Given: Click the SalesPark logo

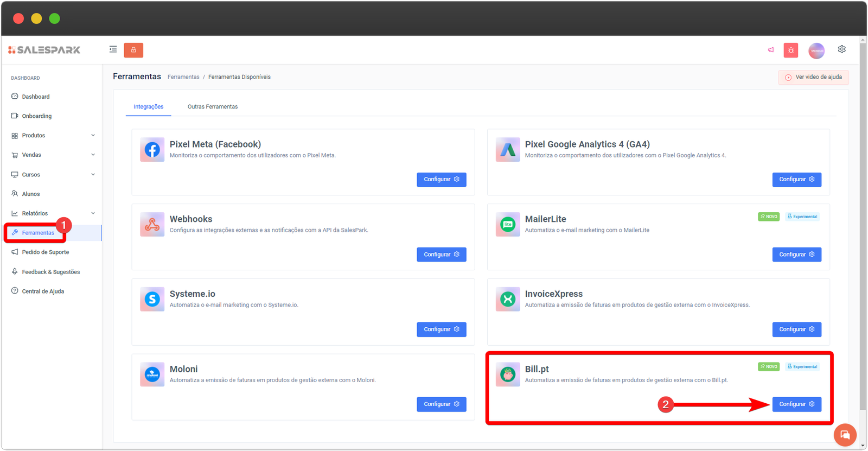Looking at the screenshot, I should pos(44,50).
